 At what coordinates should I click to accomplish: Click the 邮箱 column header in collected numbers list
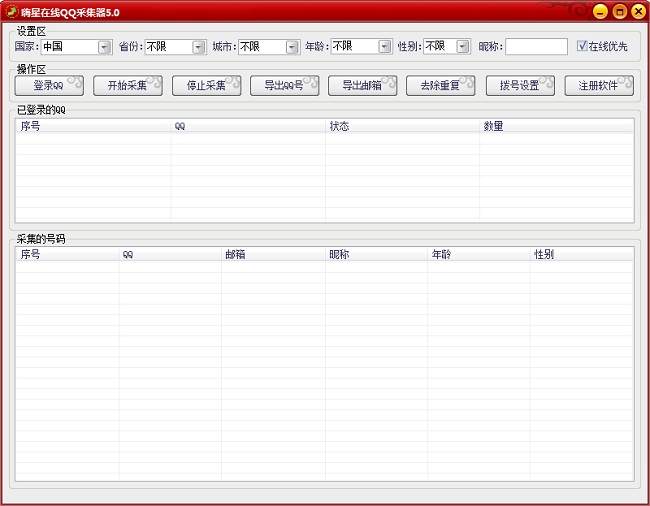(273, 255)
